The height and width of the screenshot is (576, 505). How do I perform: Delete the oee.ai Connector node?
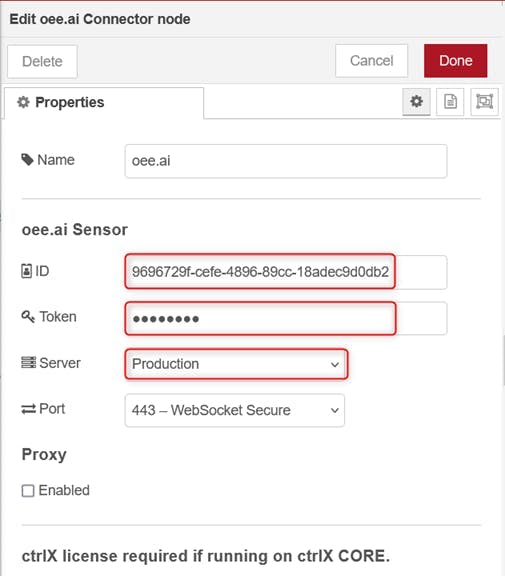pos(42,61)
